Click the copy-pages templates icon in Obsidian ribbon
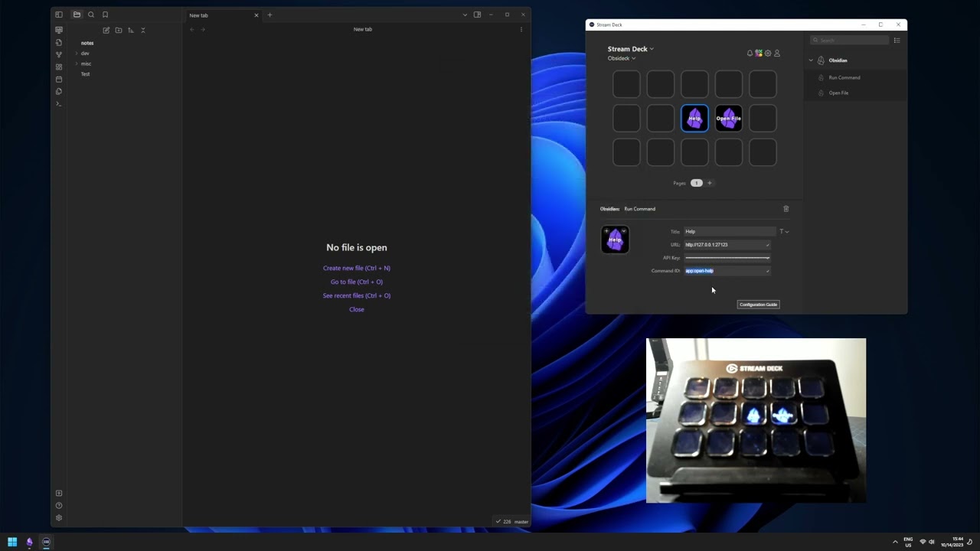The image size is (980, 551). point(59,92)
